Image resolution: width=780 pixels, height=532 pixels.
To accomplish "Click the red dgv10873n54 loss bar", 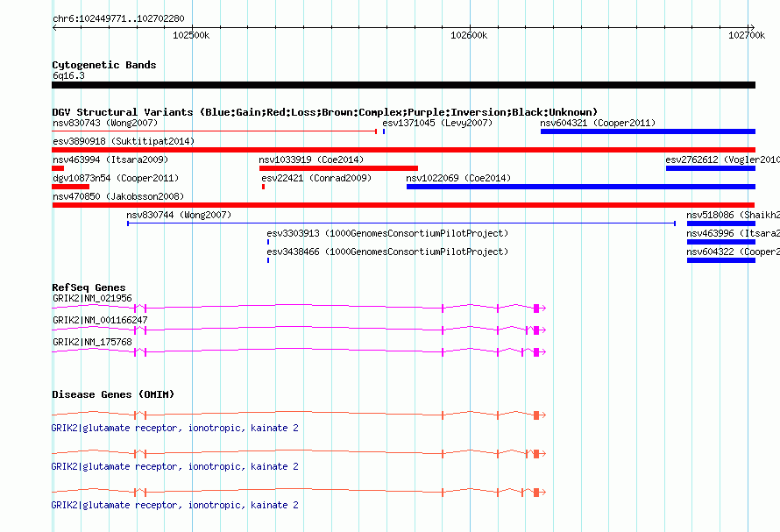I will (x=71, y=187).
